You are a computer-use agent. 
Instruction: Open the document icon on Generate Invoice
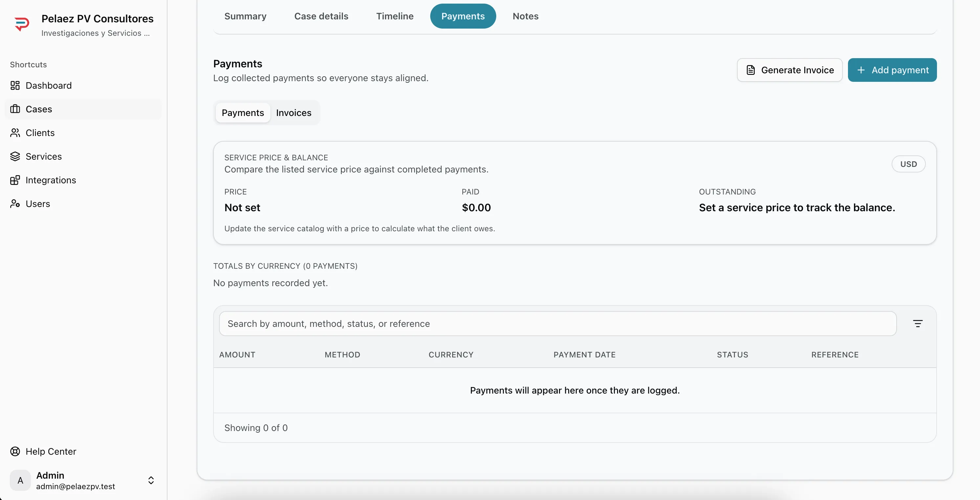pyautogui.click(x=751, y=70)
